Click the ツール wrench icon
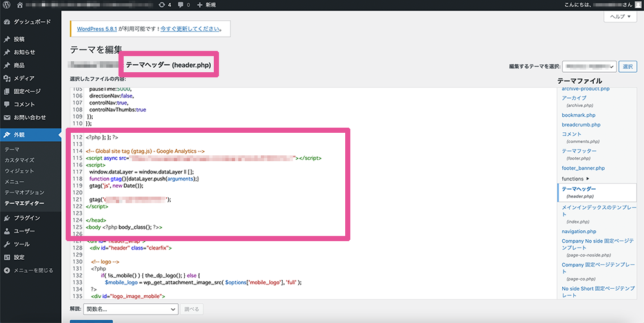 (x=6, y=244)
